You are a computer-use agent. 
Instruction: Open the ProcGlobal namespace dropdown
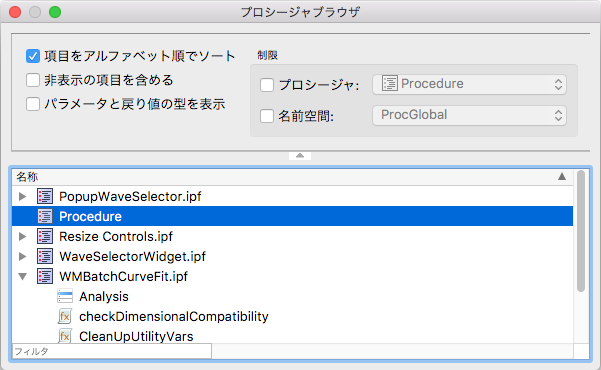pyautogui.click(x=470, y=115)
